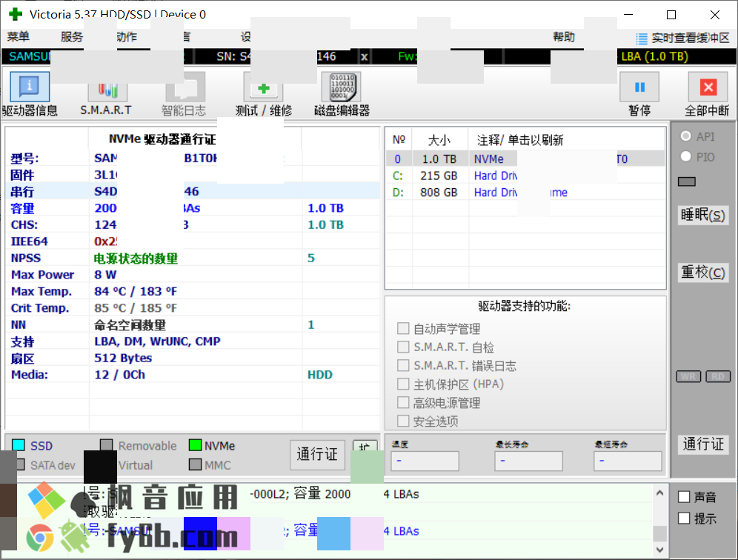Click the 512 Bytes sector value

coord(123,358)
